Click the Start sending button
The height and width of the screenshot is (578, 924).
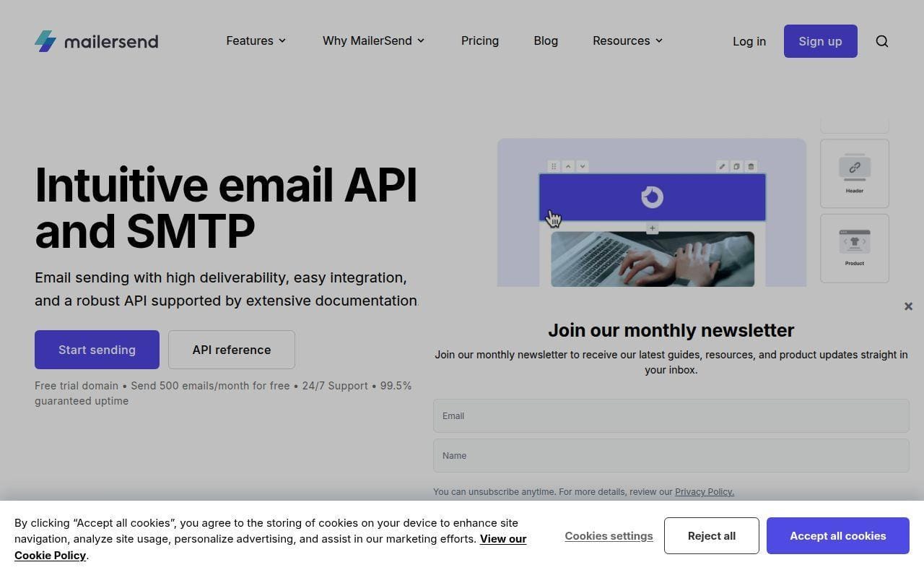click(x=97, y=350)
